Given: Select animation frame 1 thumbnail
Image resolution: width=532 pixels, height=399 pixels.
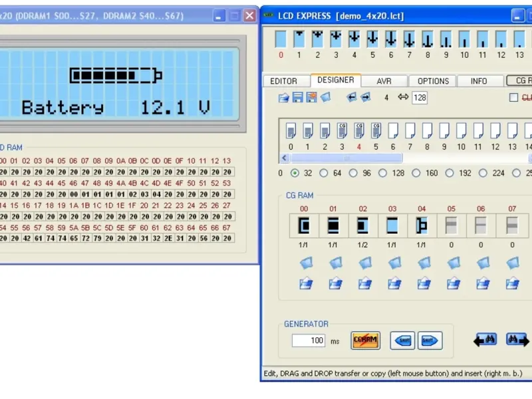Looking at the screenshot, I should coord(299,39).
